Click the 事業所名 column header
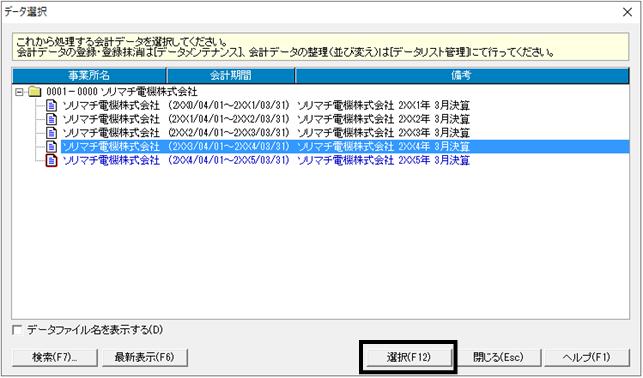This screenshot has width=643, height=378. 89,75
